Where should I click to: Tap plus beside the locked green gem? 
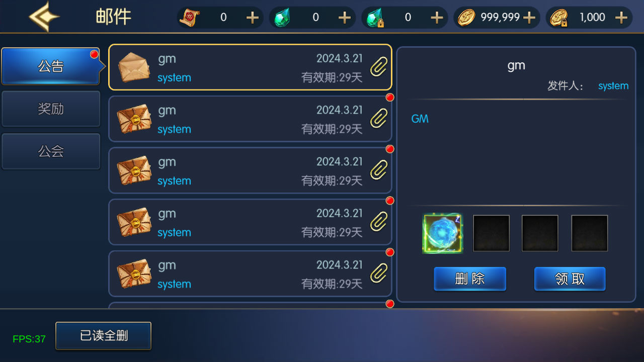coord(437,18)
